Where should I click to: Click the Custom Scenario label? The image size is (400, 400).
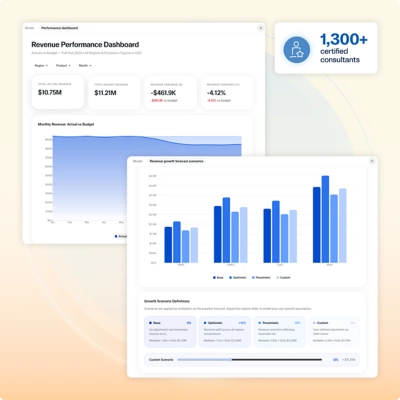click(161, 360)
